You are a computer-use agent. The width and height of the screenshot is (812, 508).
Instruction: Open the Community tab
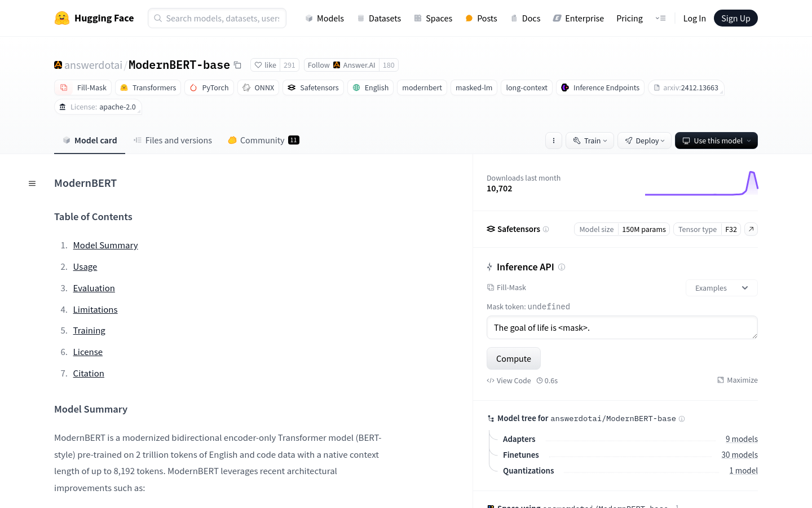point(263,141)
